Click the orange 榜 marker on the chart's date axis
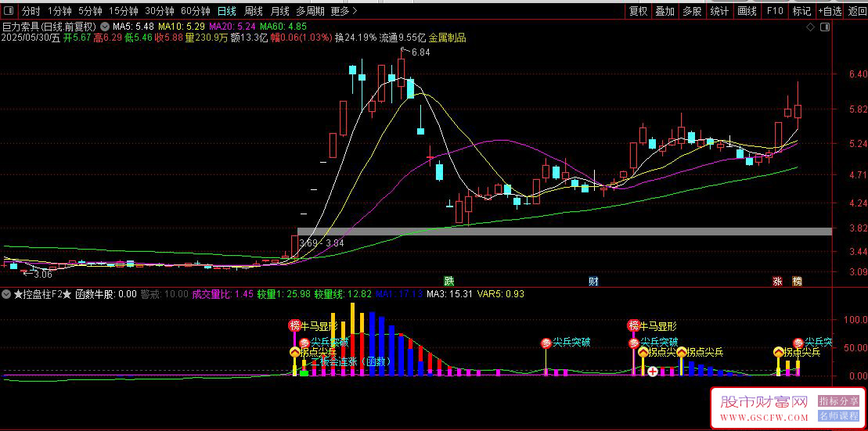Image resolution: width=868 pixels, height=431 pixels. [x=797, y=281]
